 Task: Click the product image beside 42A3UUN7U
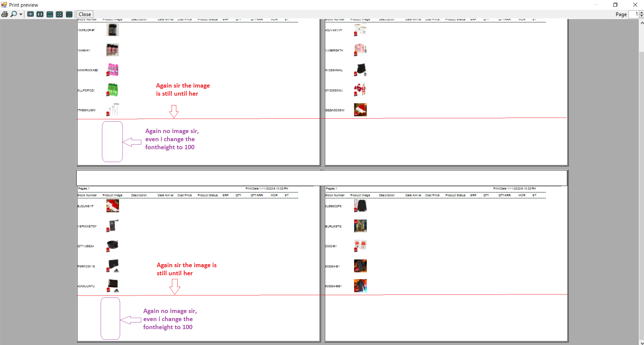[x=113, y=286]
